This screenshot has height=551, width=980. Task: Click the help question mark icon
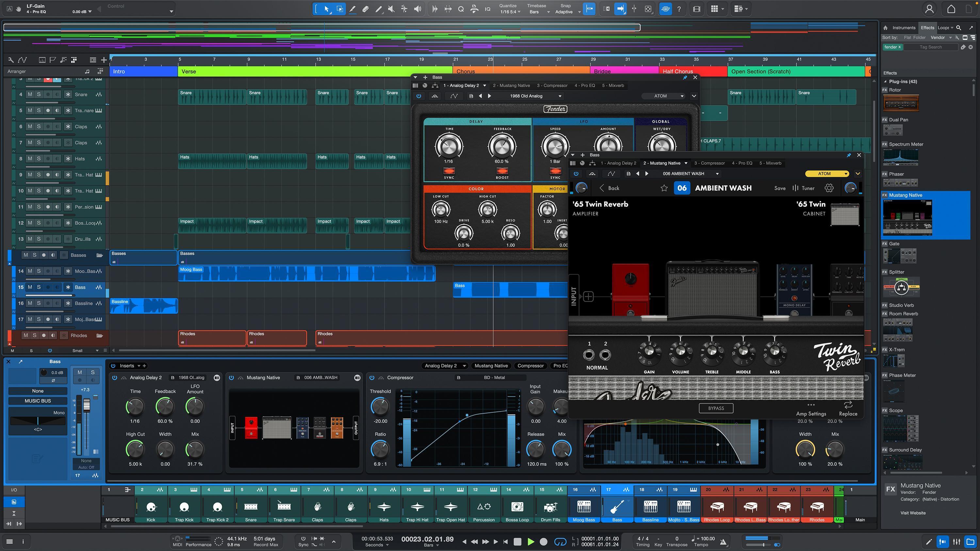[679, 8]
